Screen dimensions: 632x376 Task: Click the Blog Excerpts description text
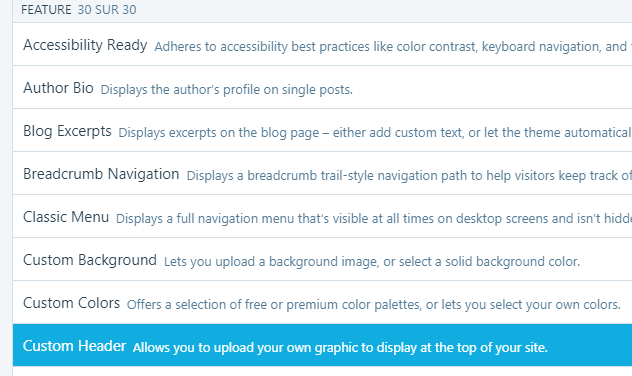[375, 133]
